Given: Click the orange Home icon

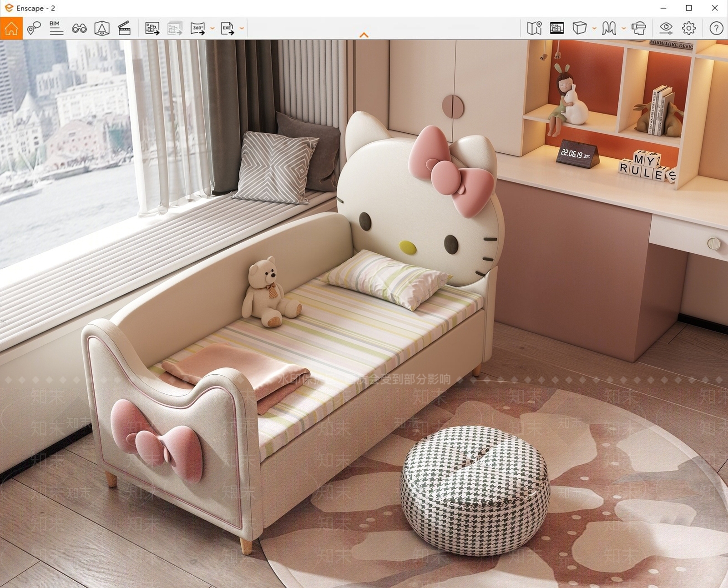Looking at the screenshot, I should pos(11,28).
